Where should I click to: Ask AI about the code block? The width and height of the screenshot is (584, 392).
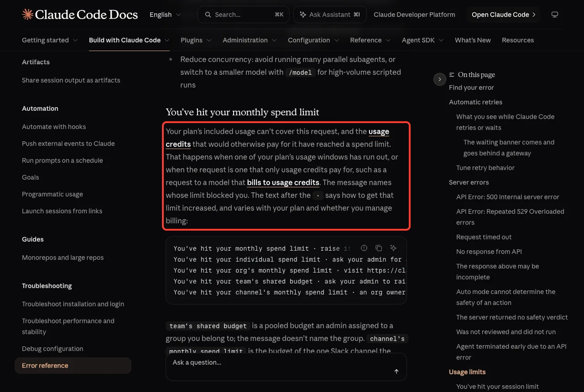point(393,248)
